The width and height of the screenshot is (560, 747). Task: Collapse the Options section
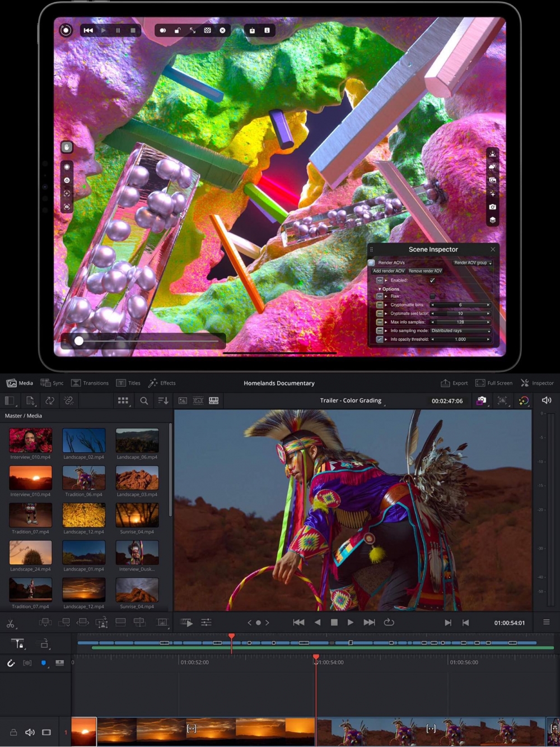coord(380,289)
